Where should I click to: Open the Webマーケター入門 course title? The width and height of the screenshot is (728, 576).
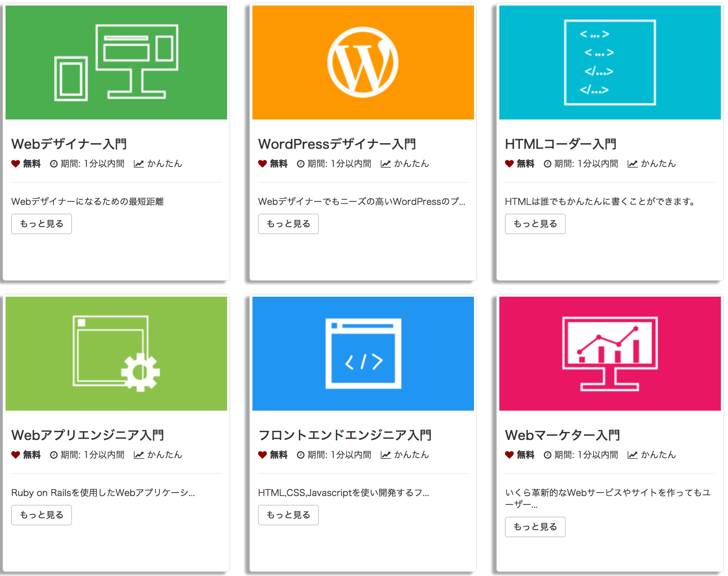562,435
